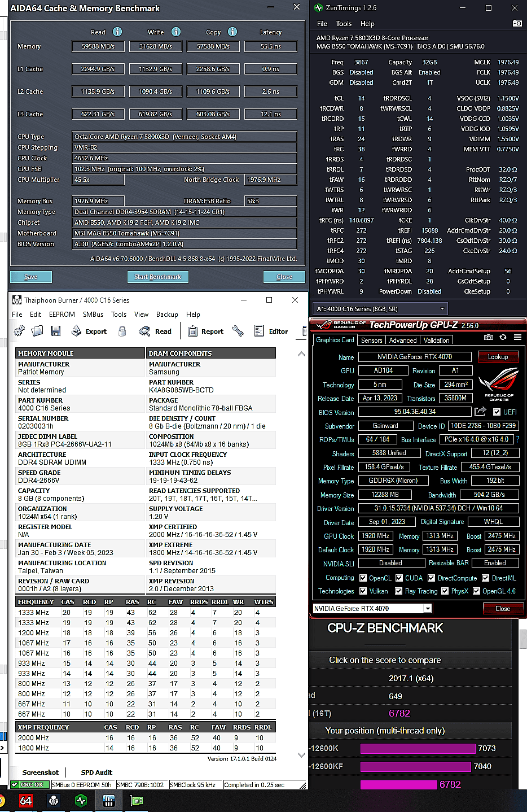
Task: Toggle the UEFI checkbox in GPU-Z
Action: [497, 412]
